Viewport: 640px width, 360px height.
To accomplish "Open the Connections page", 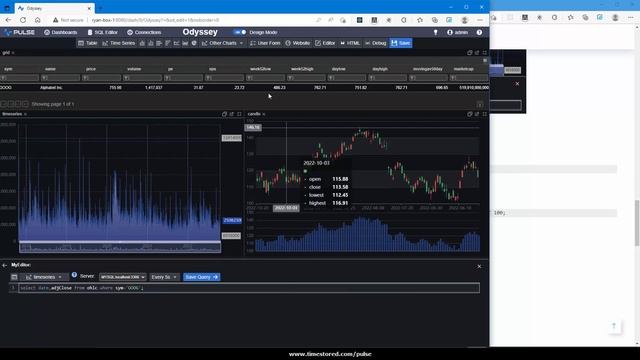I will point(144,32).
